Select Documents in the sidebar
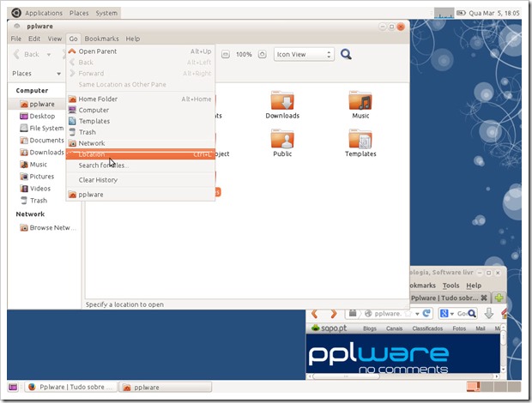This screenshot has height=403, width=532. pyautogui.click(x=42, y=141)
